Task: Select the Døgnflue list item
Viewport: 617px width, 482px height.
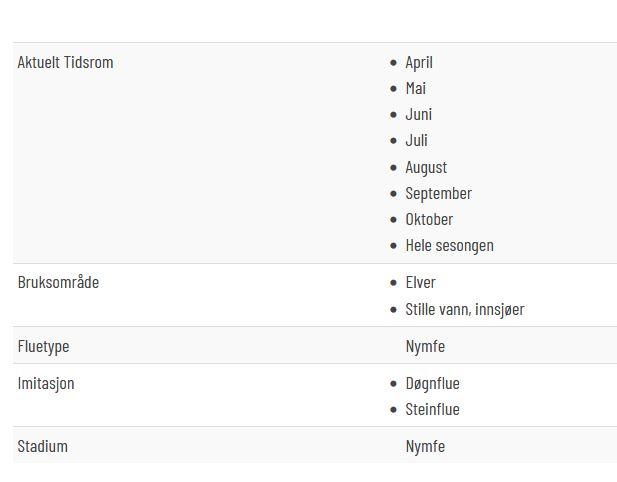Action: click(432, 384)
